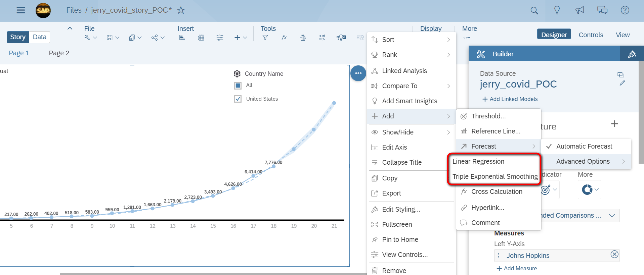644x275 pixels.
Task: Click the search magnifier icon
Action: click(534, 10)
